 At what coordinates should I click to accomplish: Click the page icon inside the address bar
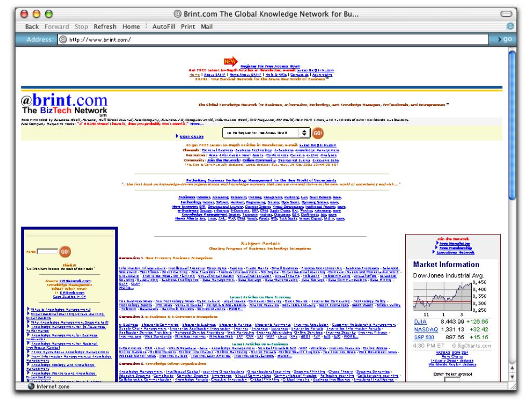pos(63,39)
